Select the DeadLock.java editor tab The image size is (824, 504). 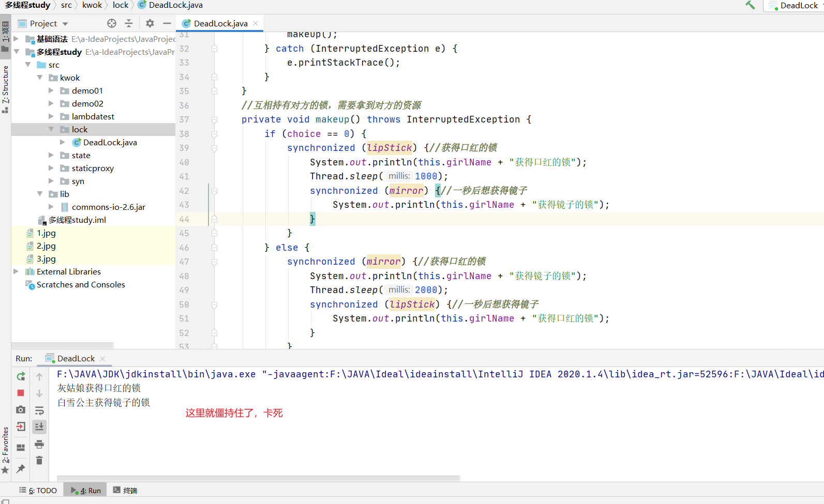[220, 23]
